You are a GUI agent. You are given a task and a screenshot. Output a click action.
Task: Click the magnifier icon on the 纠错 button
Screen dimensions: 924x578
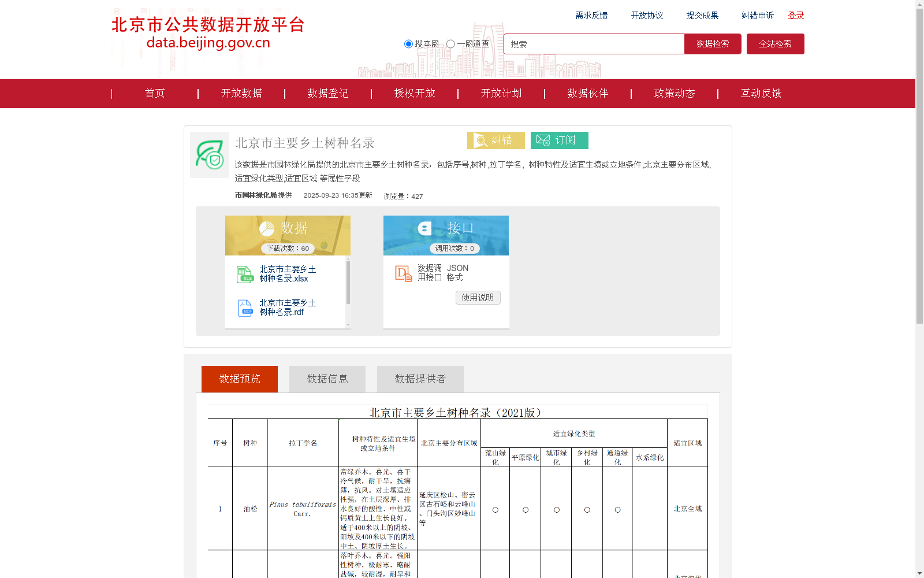coord(480,140)
